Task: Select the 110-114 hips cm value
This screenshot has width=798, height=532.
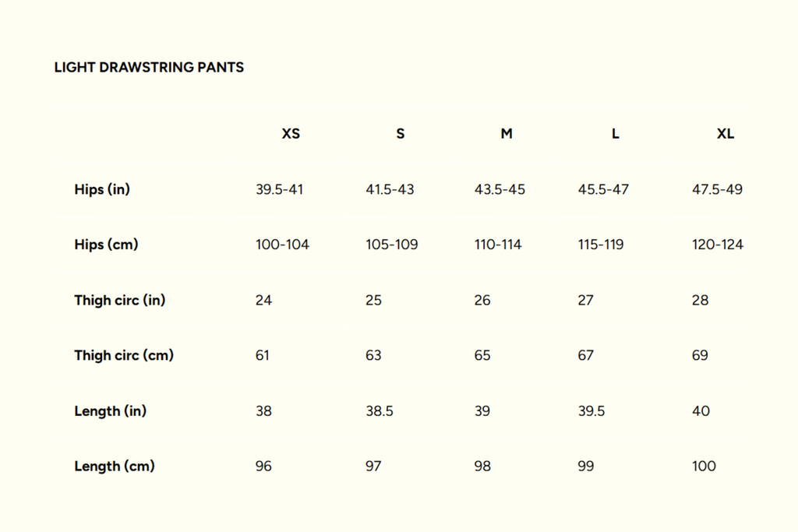Action: point(498,245)
